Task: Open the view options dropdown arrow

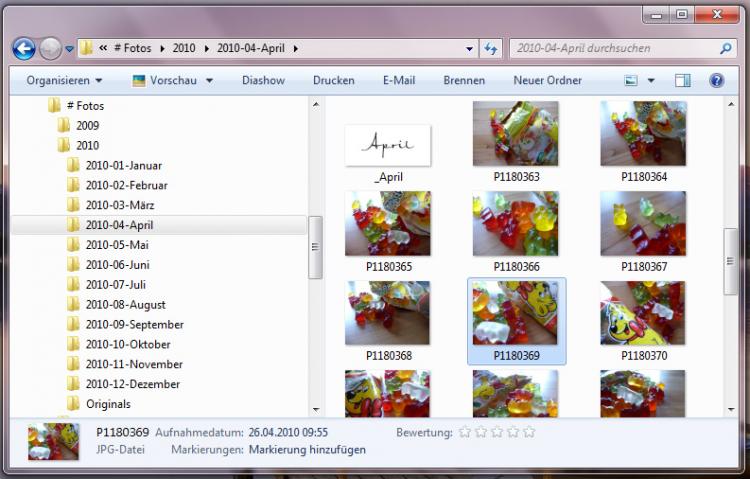Action: pyautogui.click(x=652, y=80)
